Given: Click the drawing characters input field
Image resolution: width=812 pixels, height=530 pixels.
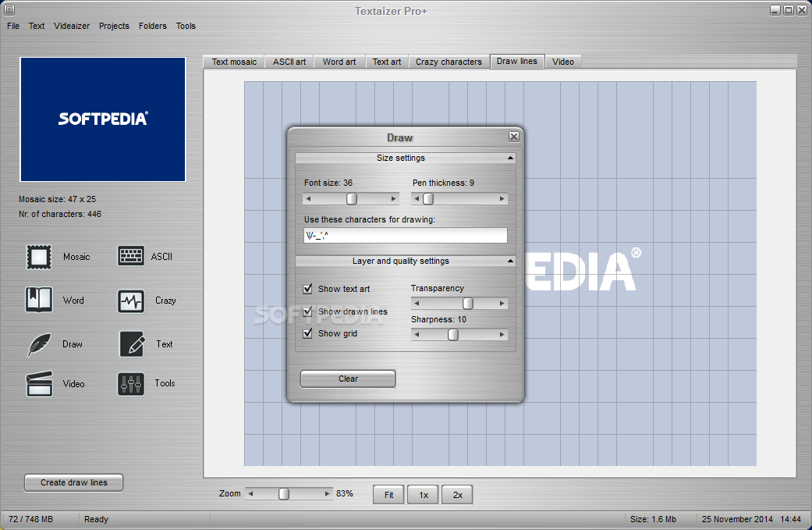Looking at the screenshot, I should [406, 235].
